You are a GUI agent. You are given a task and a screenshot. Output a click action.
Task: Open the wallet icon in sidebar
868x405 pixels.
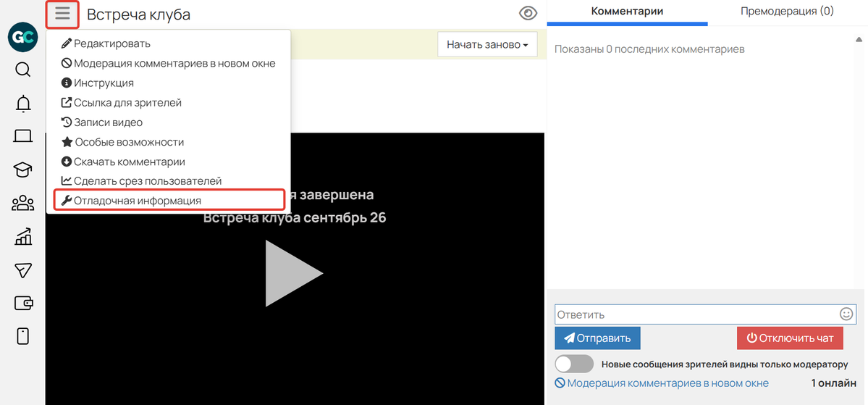pos(22,303)
